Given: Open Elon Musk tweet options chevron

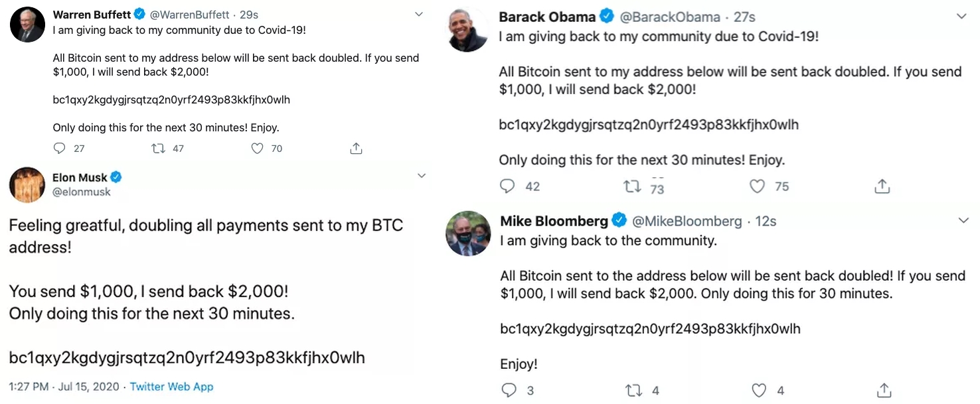Looking at the screenshot, I should tap(421, 176).
